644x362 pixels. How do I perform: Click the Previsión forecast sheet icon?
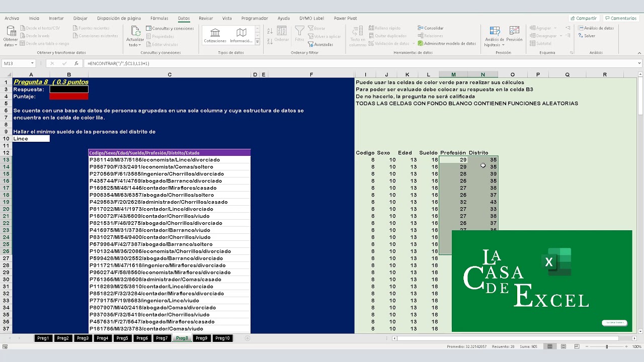(514, 34)
